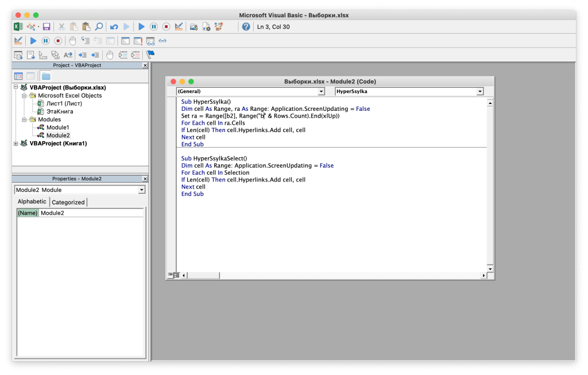Open the Locals Window icon

(125, 41)
